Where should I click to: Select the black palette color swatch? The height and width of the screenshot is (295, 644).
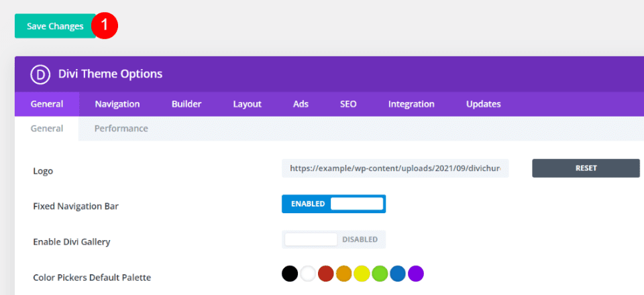(290, 274)
